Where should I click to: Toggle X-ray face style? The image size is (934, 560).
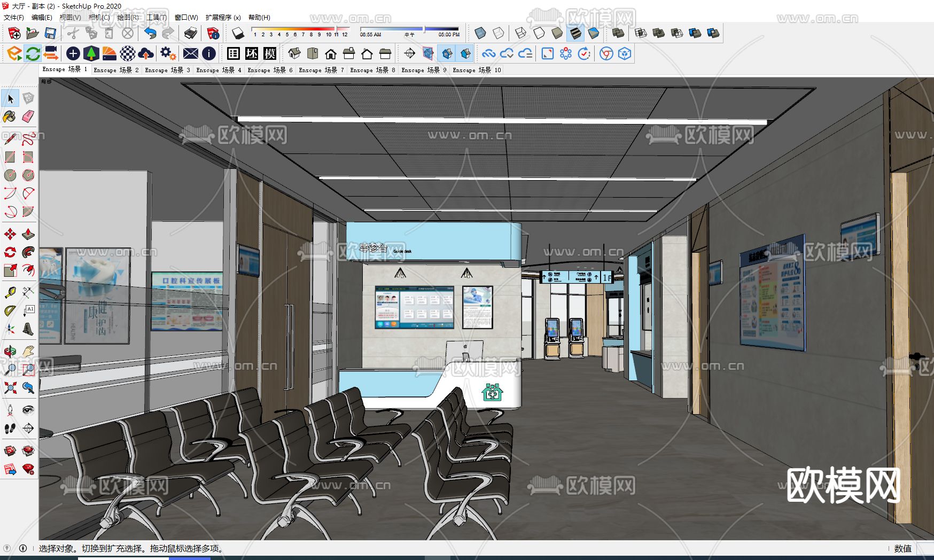pyautogui.click(x=480, y=34)
